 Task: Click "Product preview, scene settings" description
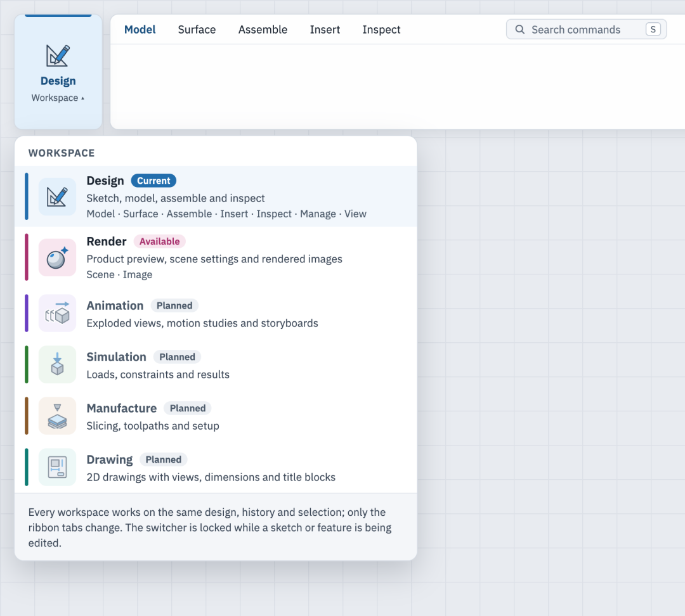click(214, 259)
